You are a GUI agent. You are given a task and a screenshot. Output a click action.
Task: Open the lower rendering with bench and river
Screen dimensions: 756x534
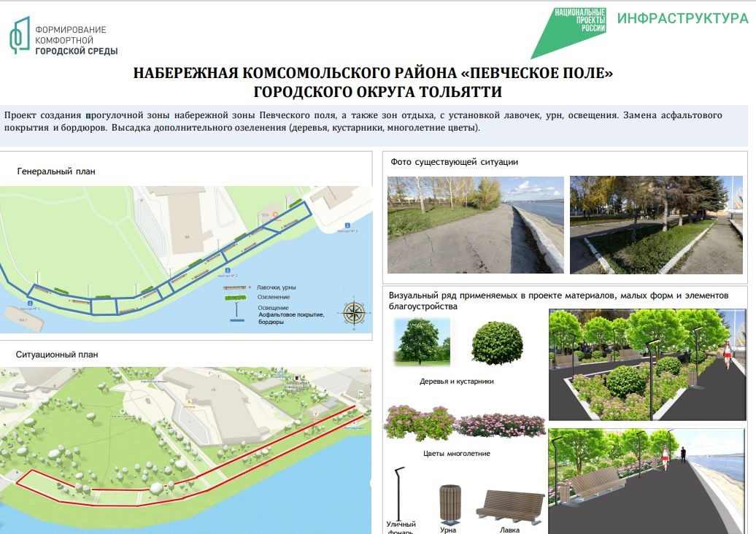(644, 478)
